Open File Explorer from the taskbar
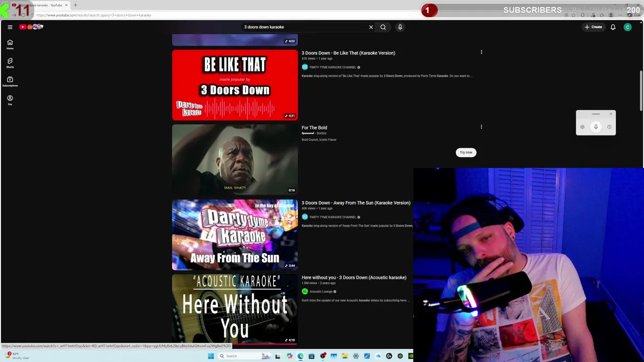Image resolution: width=644 pixels, height=362 pixels. [345, 356]
